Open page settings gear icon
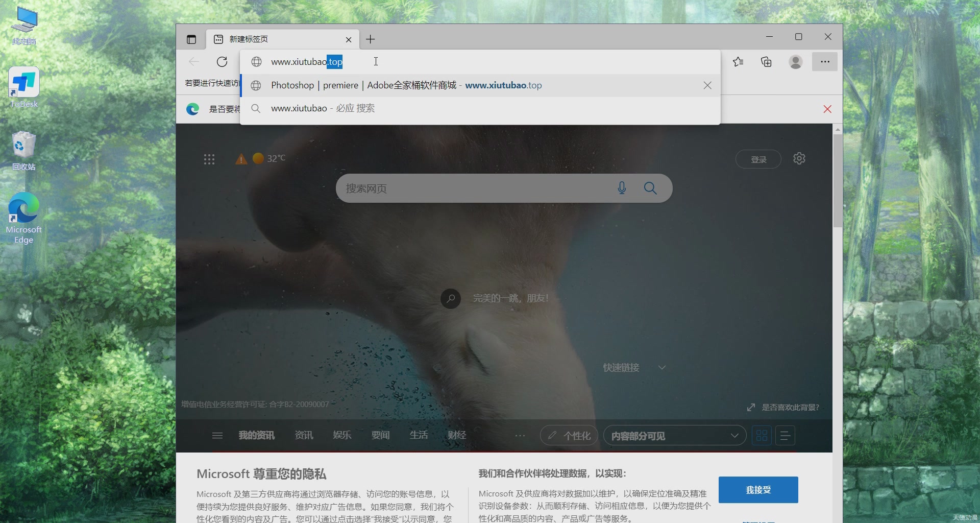Image resolution: width=980 pixels, height=523 pixels. click(799, 158)
